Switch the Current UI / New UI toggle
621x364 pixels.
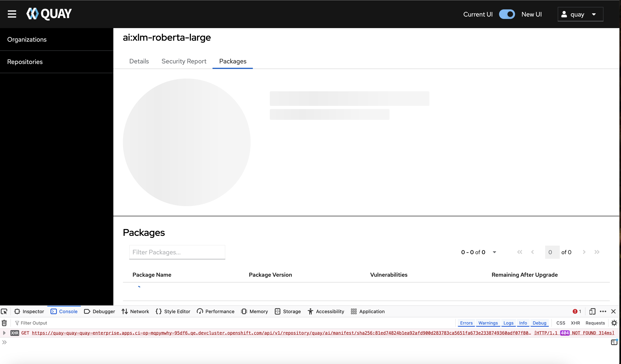coord(507,14)
